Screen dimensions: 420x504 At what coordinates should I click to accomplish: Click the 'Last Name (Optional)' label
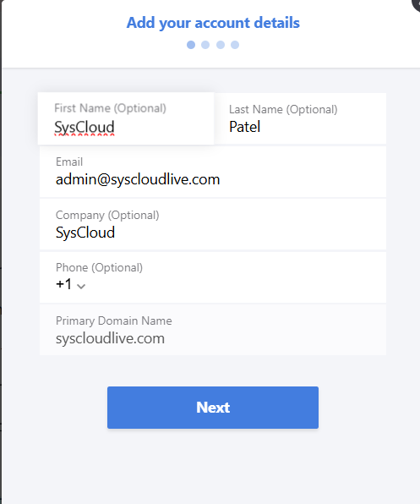283,109
